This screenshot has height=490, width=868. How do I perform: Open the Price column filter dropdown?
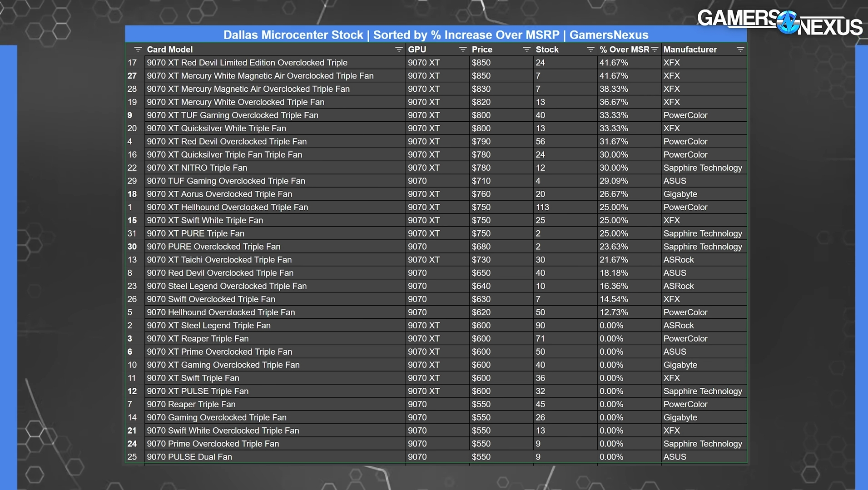click(526, 49)
